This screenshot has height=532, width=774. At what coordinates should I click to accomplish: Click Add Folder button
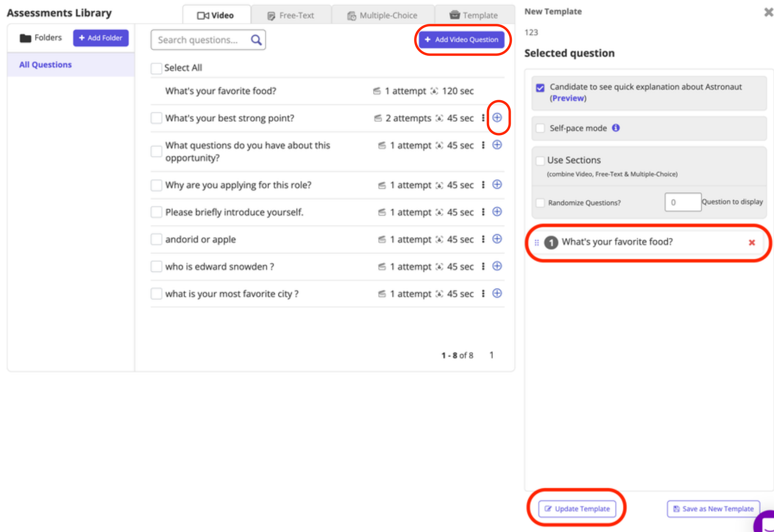(101, 38)
